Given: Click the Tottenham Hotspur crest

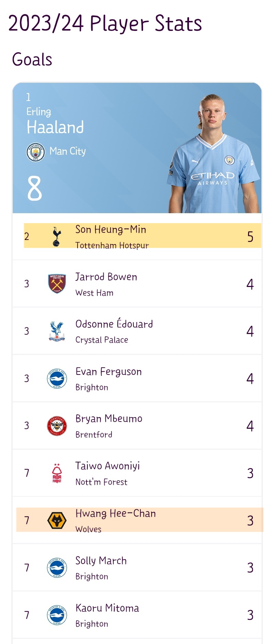Looking at the screenshot, I should pyautogui.click(x=57, y=237).
